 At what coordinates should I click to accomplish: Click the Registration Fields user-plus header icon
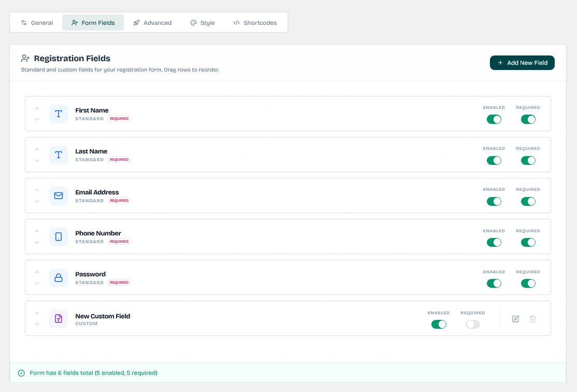[25, 58]
